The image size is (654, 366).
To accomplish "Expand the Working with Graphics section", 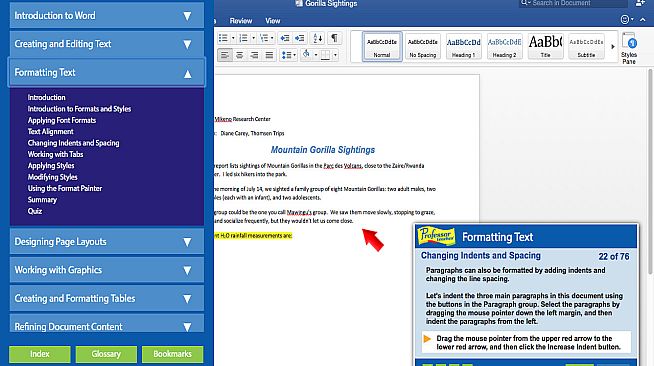I will (107, 270).
